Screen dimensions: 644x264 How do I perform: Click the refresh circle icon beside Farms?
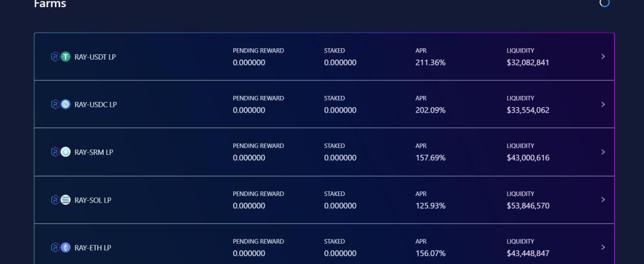coord(605,2)
